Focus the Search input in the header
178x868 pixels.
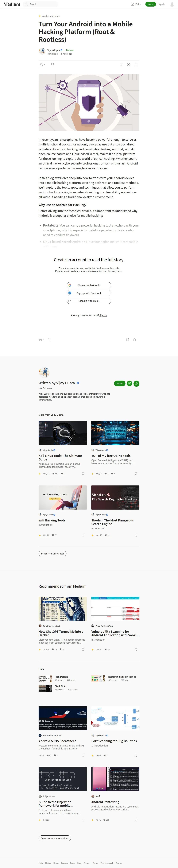pos(41,4)
